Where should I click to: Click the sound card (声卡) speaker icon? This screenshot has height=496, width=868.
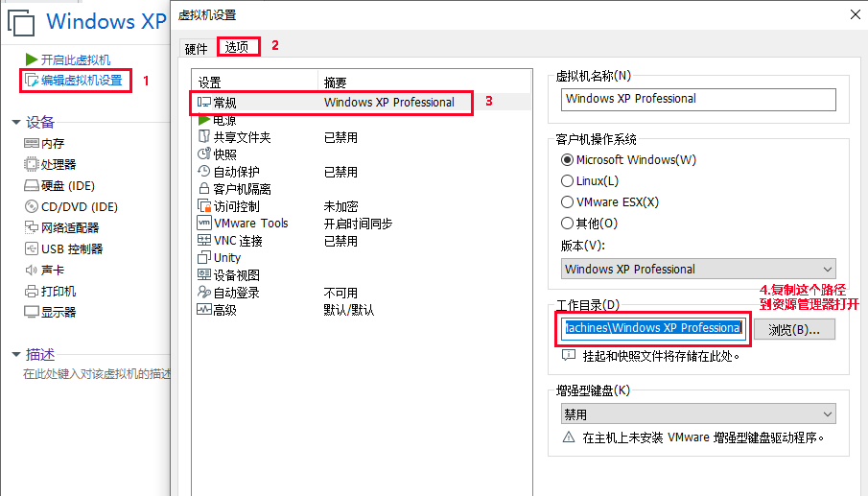(x=31, y=271)
